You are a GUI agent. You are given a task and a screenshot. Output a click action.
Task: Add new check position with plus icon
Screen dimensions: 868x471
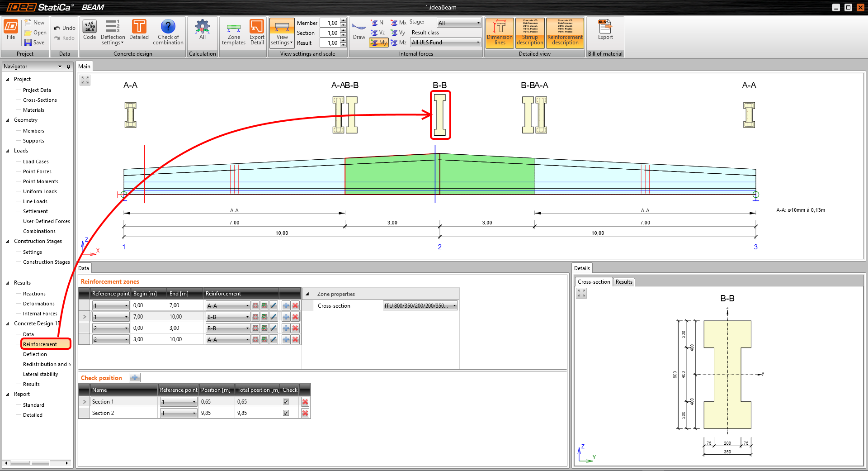(135, 378)
